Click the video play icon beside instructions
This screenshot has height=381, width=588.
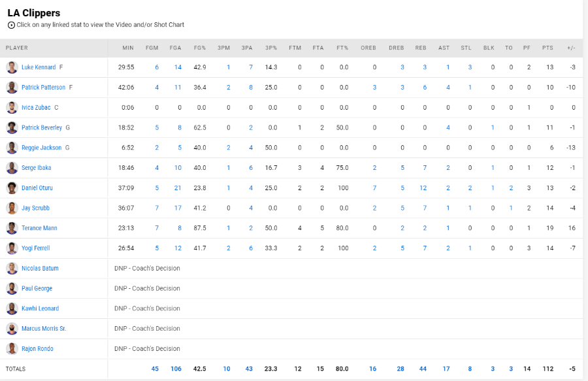tap(11, 25)
